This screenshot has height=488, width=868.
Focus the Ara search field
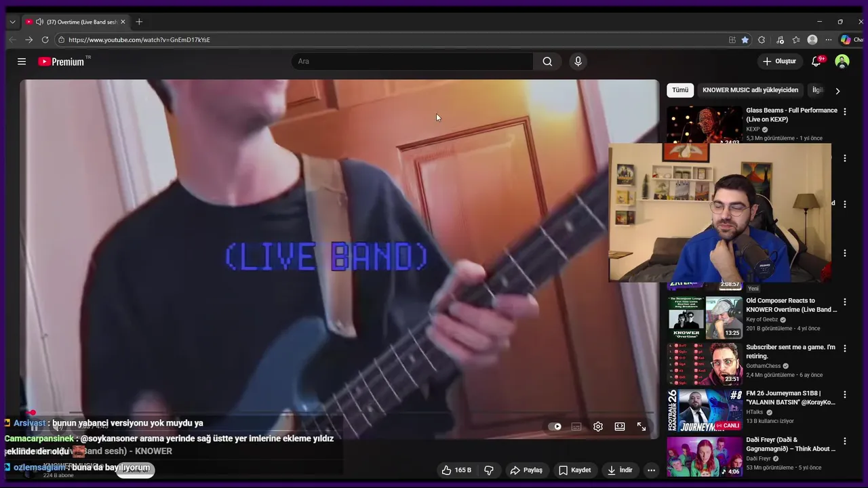(x=412, y=62)
